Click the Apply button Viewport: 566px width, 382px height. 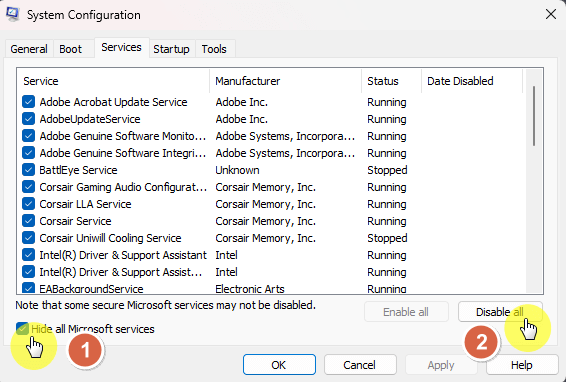[x=441, y=365]
